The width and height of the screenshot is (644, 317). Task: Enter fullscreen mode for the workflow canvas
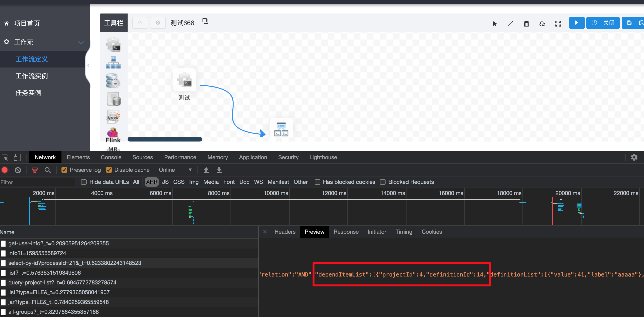click(x=558, y=24)
